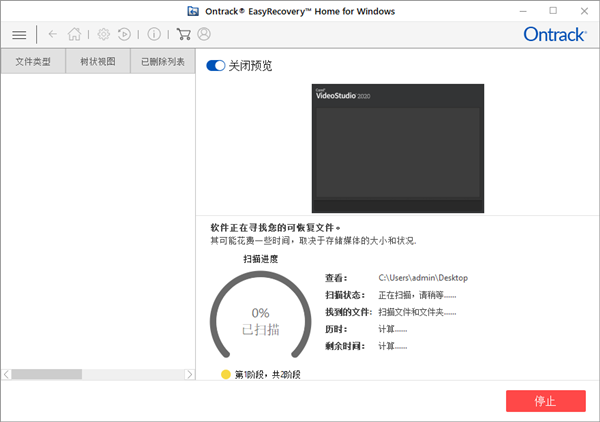600x422 pixels.
Task: Click the red 停止 button
Action: tap(546, 401)
